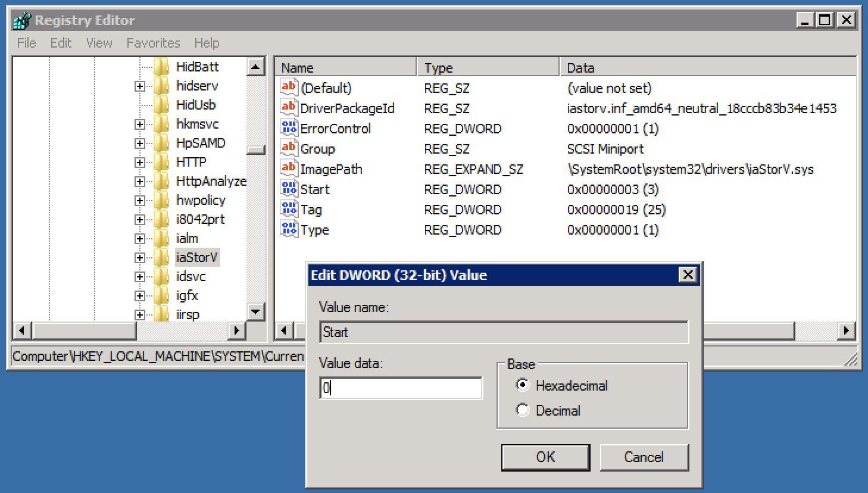Click the registry path in status bar
This screenshot has height=493, width=868.
[158, 356]
